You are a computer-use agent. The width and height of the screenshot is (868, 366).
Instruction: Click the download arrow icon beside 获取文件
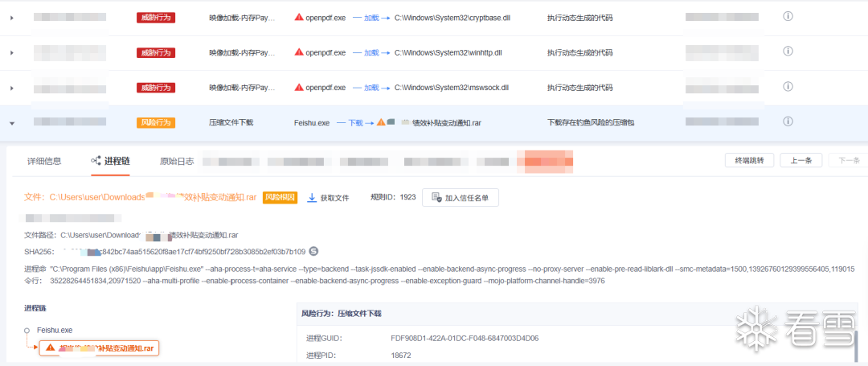coord(312,198)
